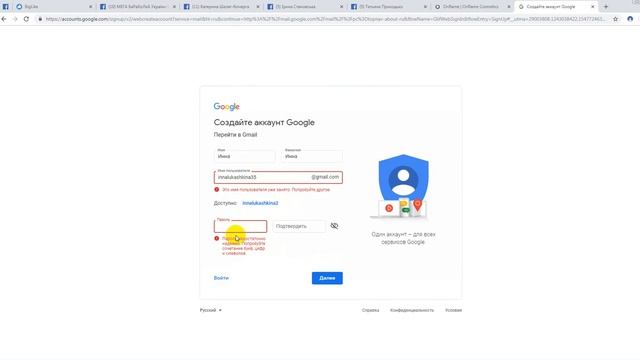
Task: Click the padlock icon in address bar
Action: 40,19
